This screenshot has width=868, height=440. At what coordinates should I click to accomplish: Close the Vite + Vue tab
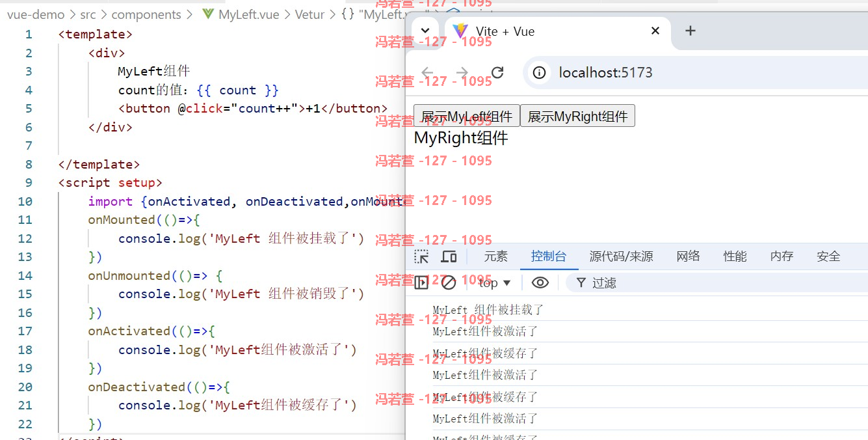655,31
